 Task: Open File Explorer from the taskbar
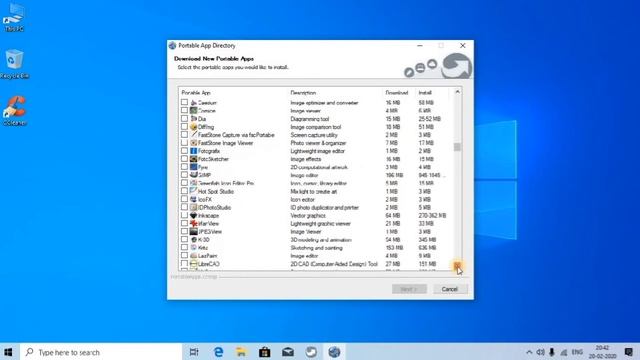(x=241, y=352)
